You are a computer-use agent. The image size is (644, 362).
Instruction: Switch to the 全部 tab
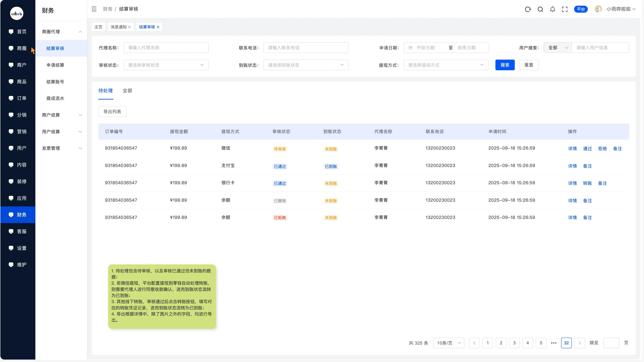point(127,91)
